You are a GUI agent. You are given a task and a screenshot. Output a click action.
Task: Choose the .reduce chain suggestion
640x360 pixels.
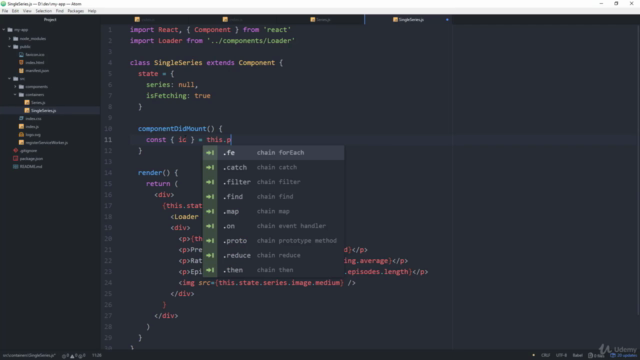[x=273, y=256]
